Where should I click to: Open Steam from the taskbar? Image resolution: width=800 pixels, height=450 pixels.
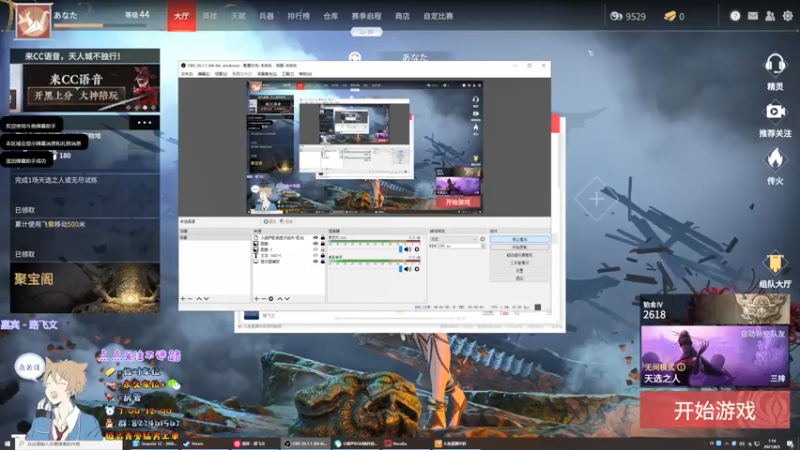coord(194,444)
